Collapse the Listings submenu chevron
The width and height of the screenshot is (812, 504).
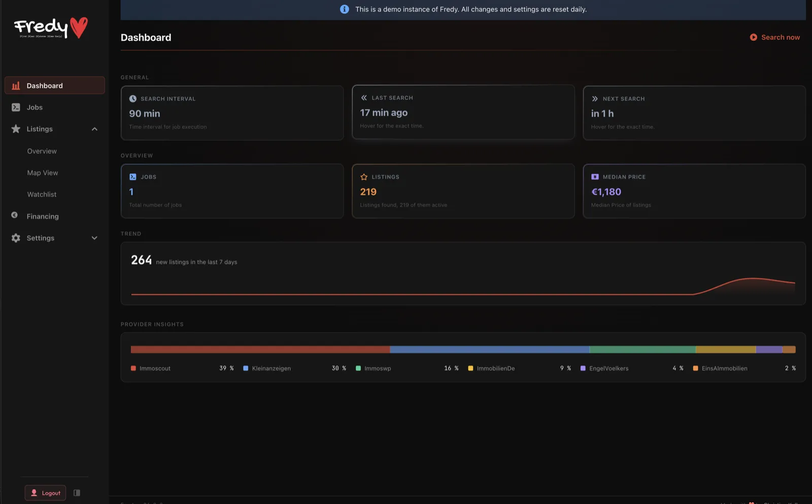coord(94,129)
